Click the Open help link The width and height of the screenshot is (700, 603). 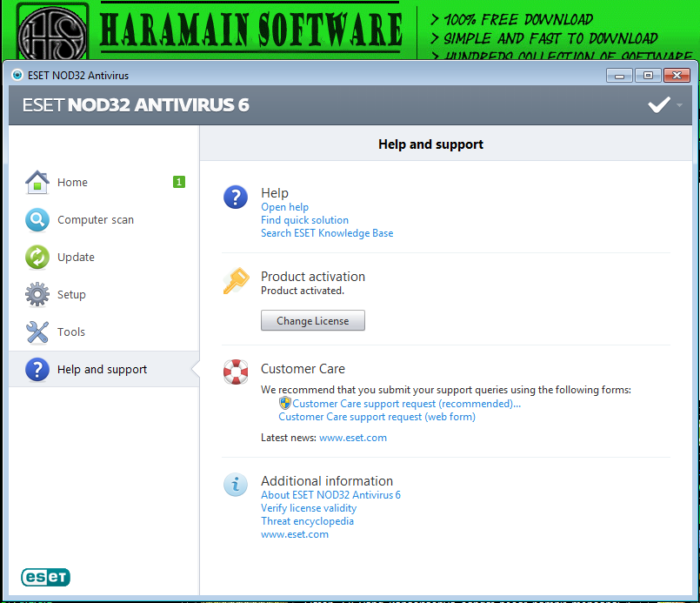(285, 207)
